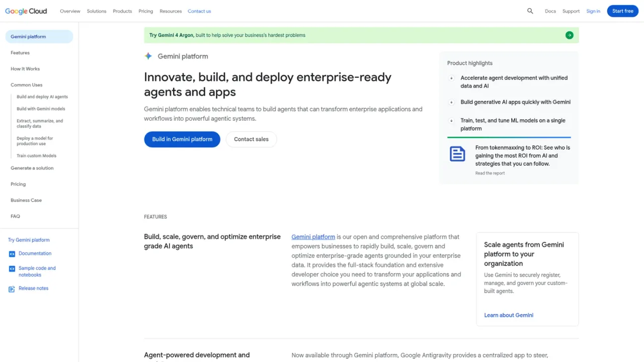The height and width of the screenshot is (362, 644).
Task: Click the Build in Gemini platform button
Action: point(182,139)
